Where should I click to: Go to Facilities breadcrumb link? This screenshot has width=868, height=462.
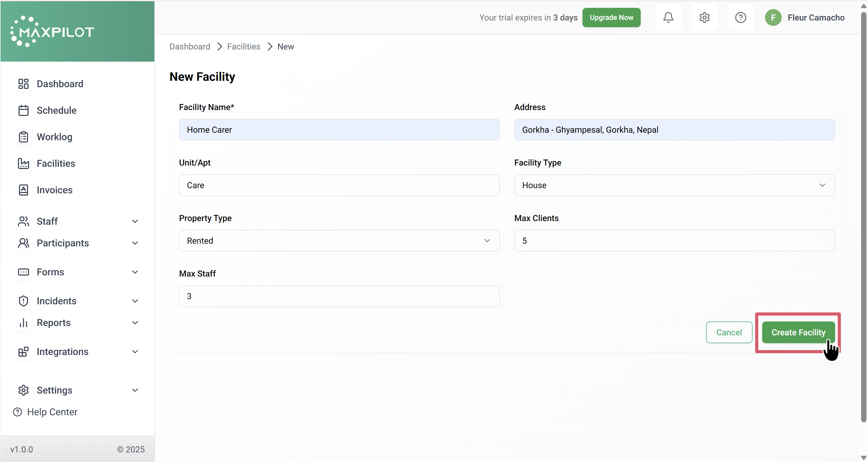(243, 46)
